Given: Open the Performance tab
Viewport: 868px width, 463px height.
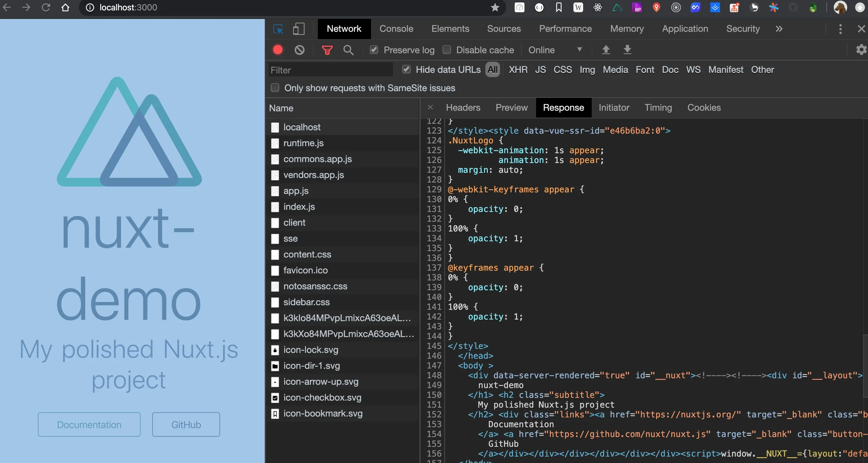Looking at the screenshot, I should click(565, 29).
